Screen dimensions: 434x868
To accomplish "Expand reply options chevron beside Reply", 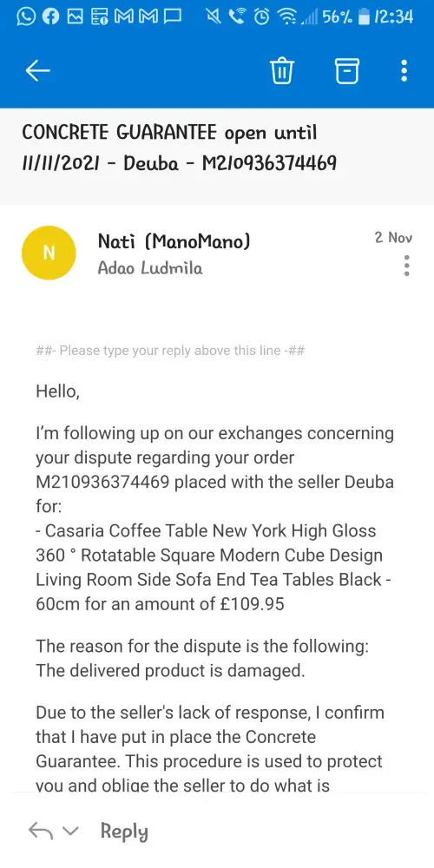I will [71, 831].
